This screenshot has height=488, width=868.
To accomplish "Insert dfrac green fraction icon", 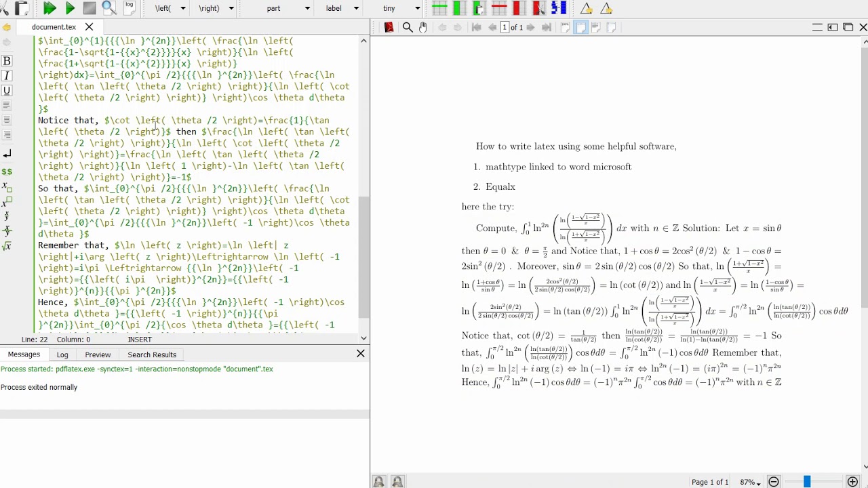I will (7, 231).
